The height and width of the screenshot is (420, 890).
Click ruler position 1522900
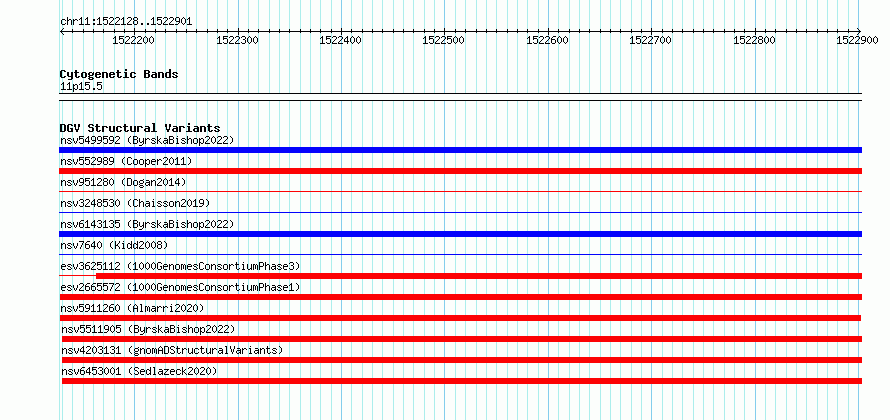858,40
